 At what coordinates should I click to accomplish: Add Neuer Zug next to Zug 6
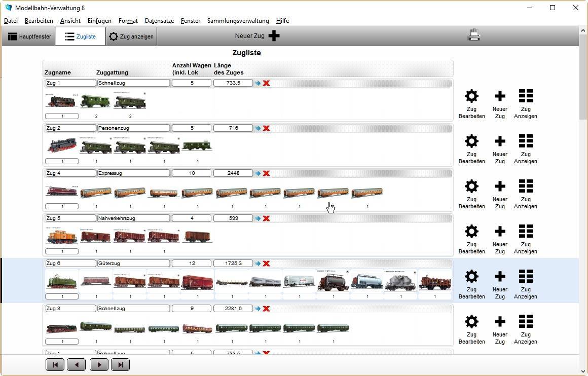(x=500, y=277)
